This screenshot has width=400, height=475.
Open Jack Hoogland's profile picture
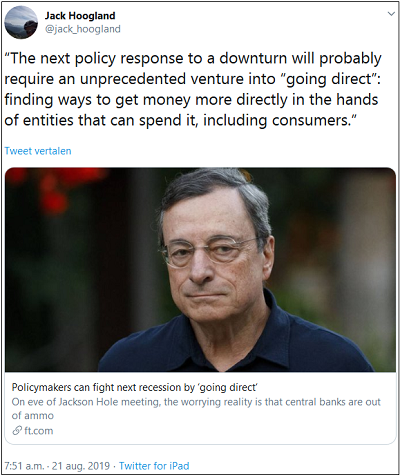pos(21,22)
